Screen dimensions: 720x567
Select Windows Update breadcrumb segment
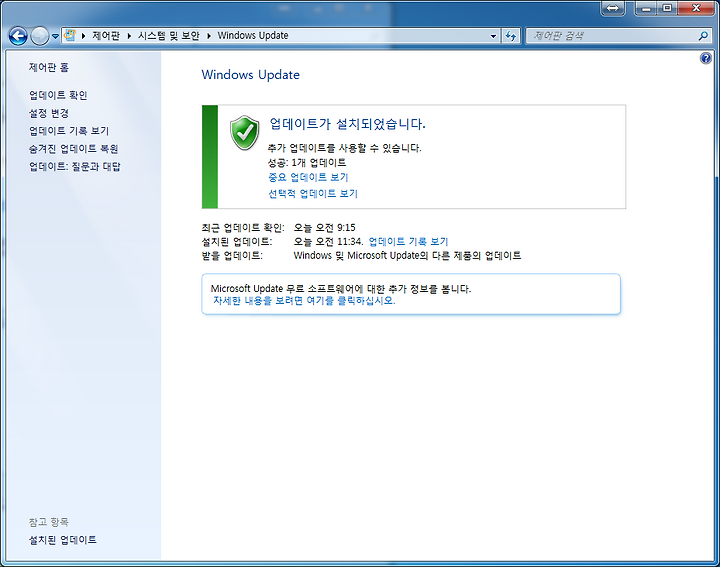253,35
